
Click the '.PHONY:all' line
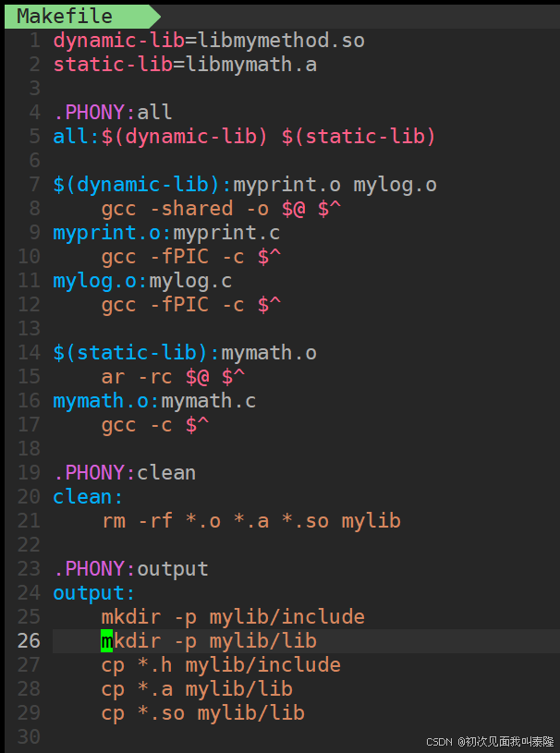pyautogui.click(x=113, y=113)
